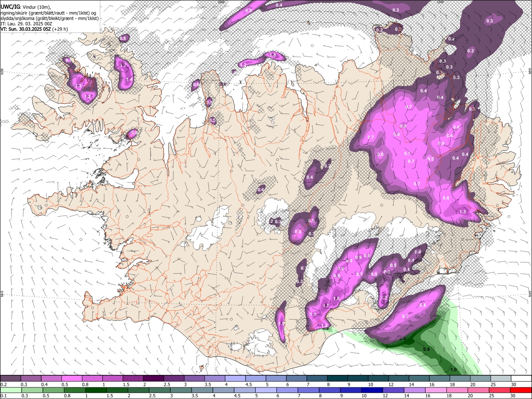
Task: Pick the grey-purple snow swatch between 0.2 and 0.3
Action: (x=10, y=379)
